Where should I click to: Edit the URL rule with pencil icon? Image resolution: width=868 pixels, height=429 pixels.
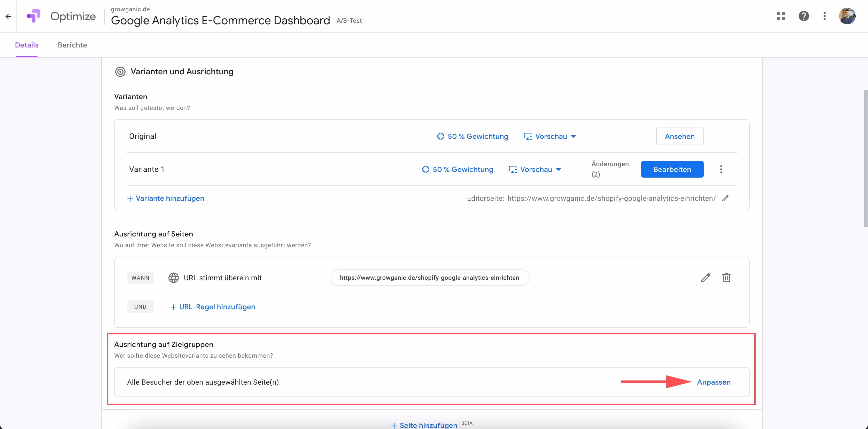click(706, 278)
